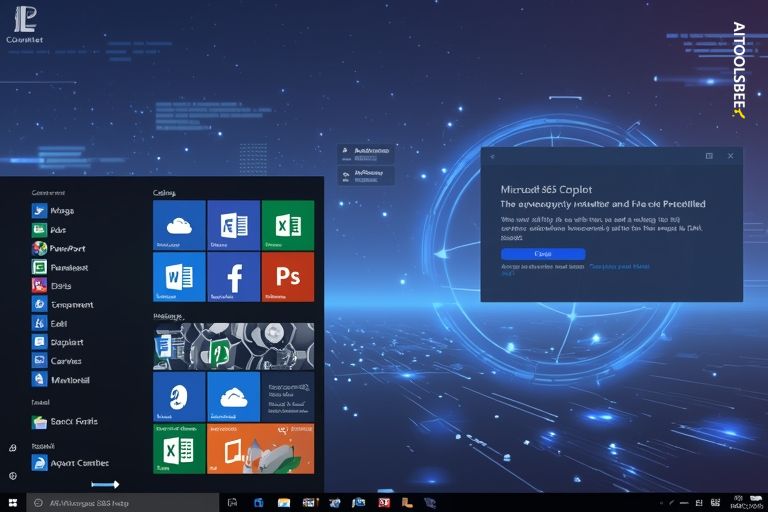Open the lower cloud tile beside swirl tile
This screenshot has height=512, width=768.
pos(234,396)
